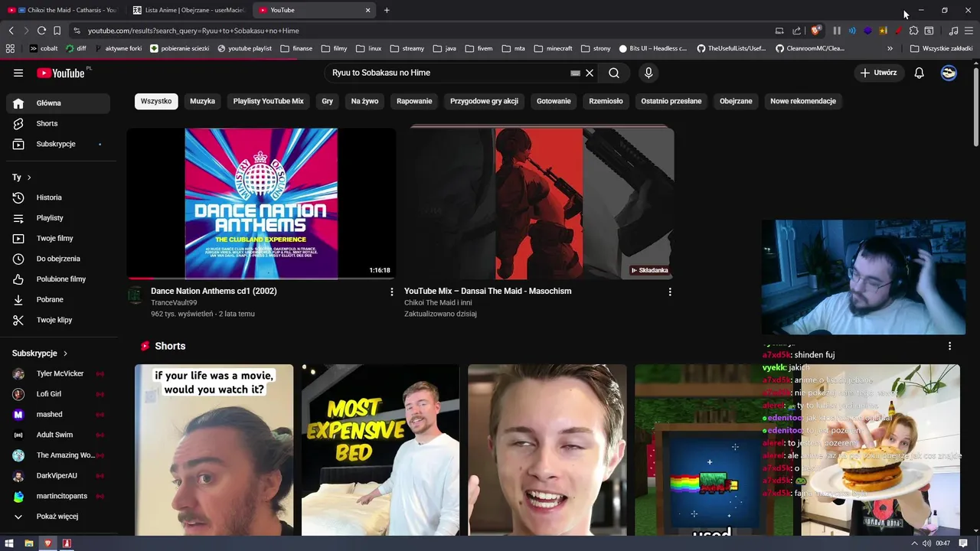The image size is (980, 551).
Task: Open the browser sidebar search panel icon
Action: 929,31
